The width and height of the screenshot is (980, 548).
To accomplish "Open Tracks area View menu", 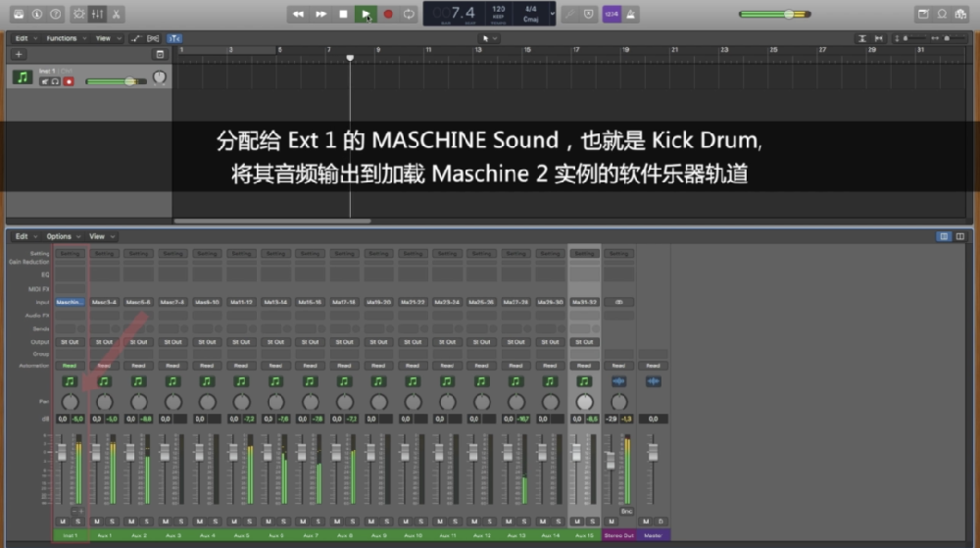I will point(108,39).
